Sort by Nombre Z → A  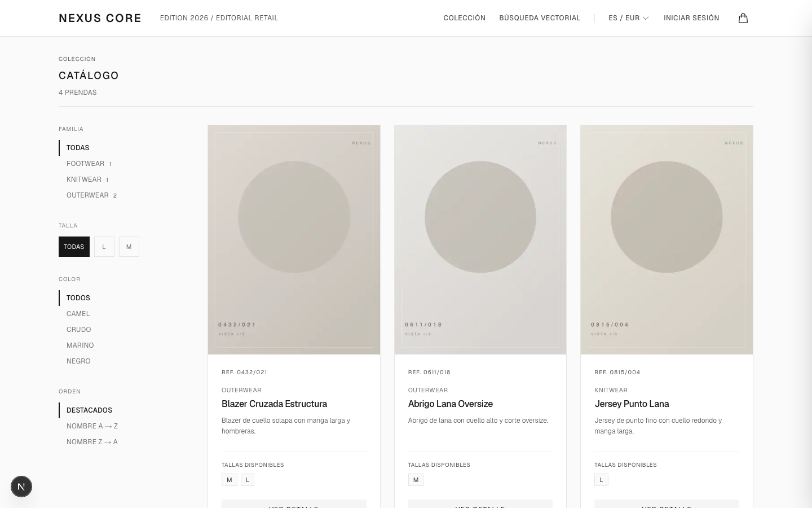92,442
